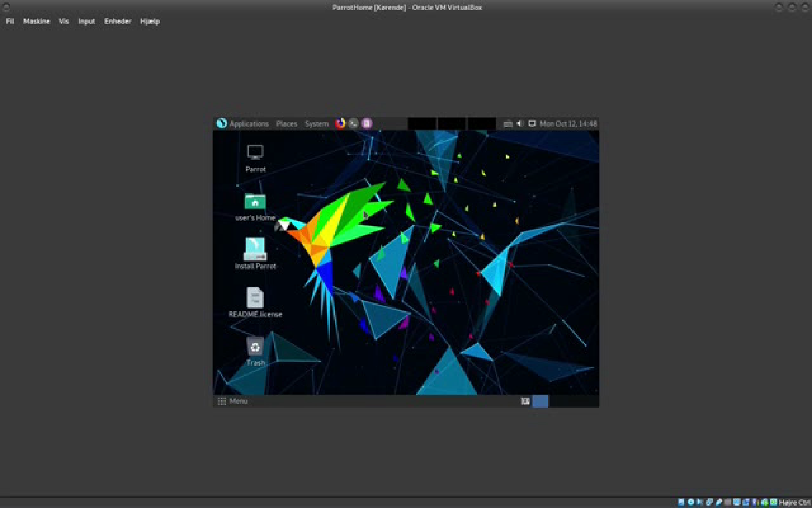812x508 pixels.
Task: Click the audio icon in the VirtualBox status bar
Action: (699, 503)
